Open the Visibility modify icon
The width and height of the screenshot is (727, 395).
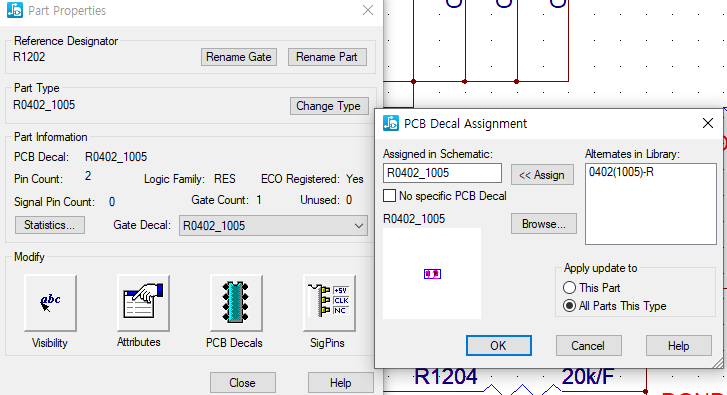pos(50,303)
